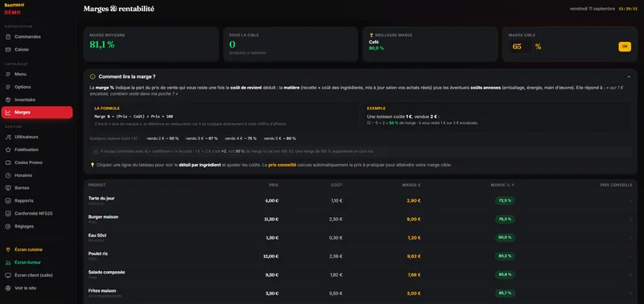Click the 80,8 % margin badge
Image resolution: width=644 pixels, height=304 pixels.
coord(506,275)
